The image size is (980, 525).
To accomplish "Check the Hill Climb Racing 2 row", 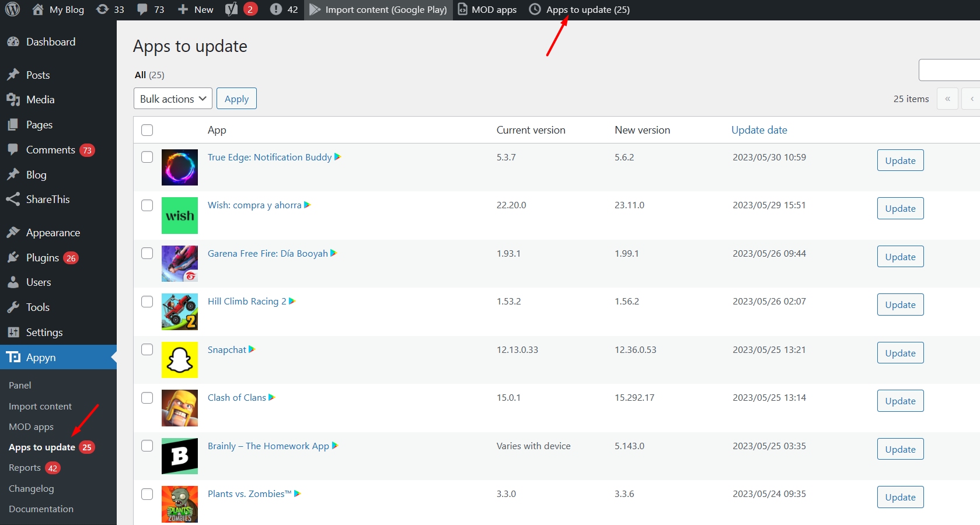I will 147,302.
